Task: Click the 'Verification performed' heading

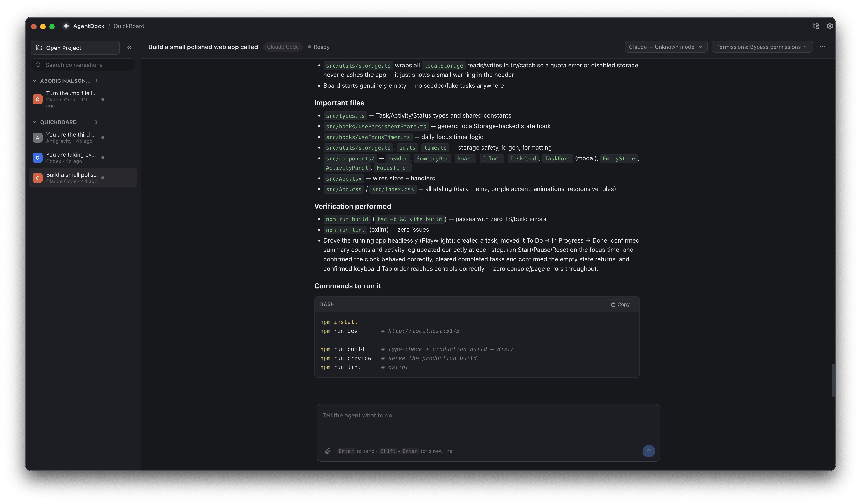Action: tap(352, 206)
